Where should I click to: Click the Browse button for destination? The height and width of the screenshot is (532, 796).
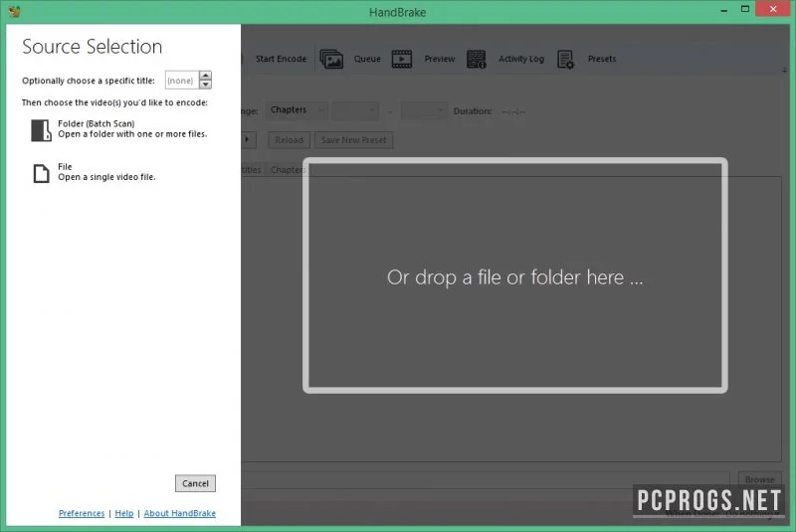tap(759, 479)
